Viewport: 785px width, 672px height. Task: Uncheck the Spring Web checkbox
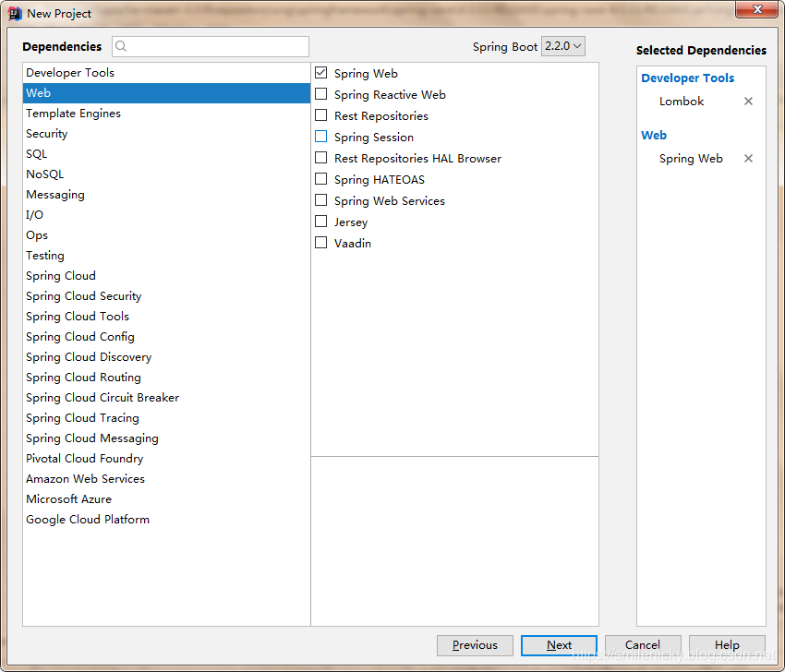[x=320, y=73]
